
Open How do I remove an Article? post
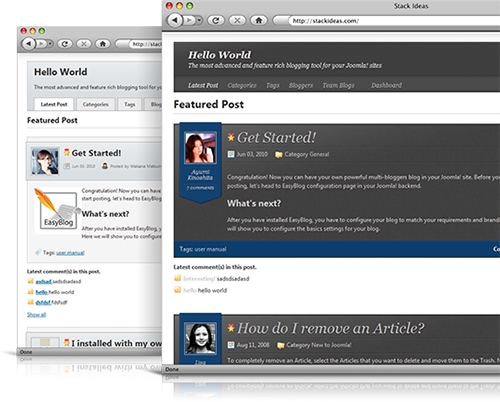tap(330, 328)
